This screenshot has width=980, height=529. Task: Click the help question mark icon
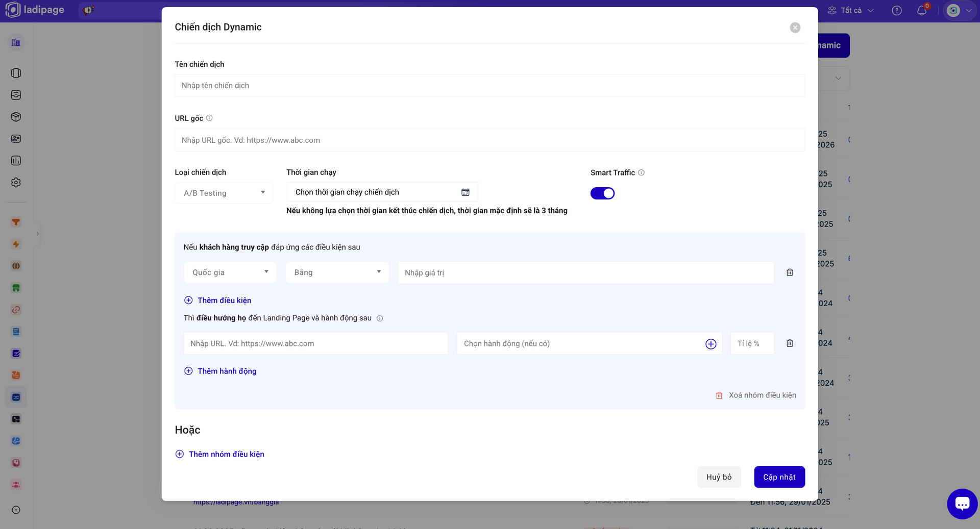pyautogui.click(x=897, y=11)
